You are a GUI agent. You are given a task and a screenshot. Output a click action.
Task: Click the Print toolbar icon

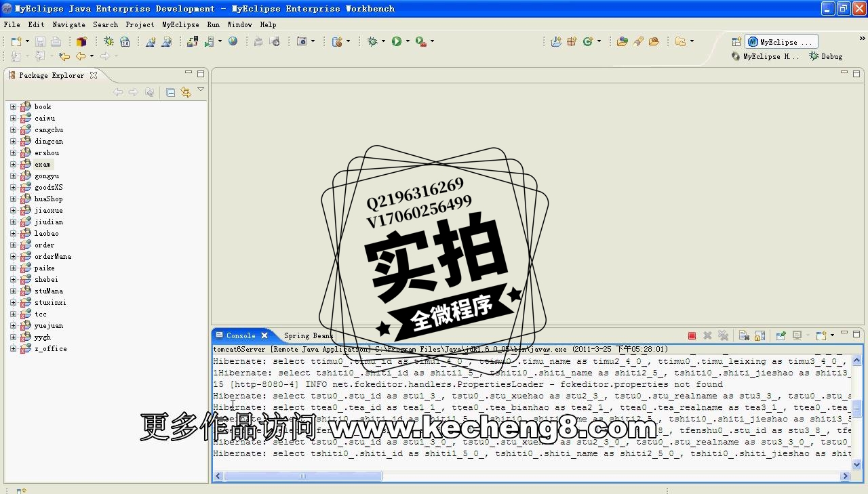tap(56, 42)
